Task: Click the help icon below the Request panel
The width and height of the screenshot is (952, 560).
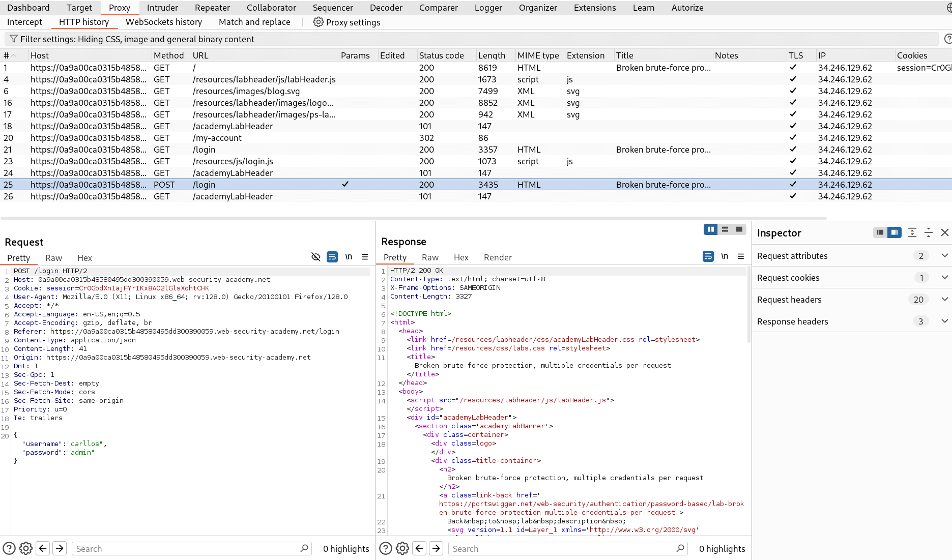Action: pyautogui.click(x=9, y=548)
